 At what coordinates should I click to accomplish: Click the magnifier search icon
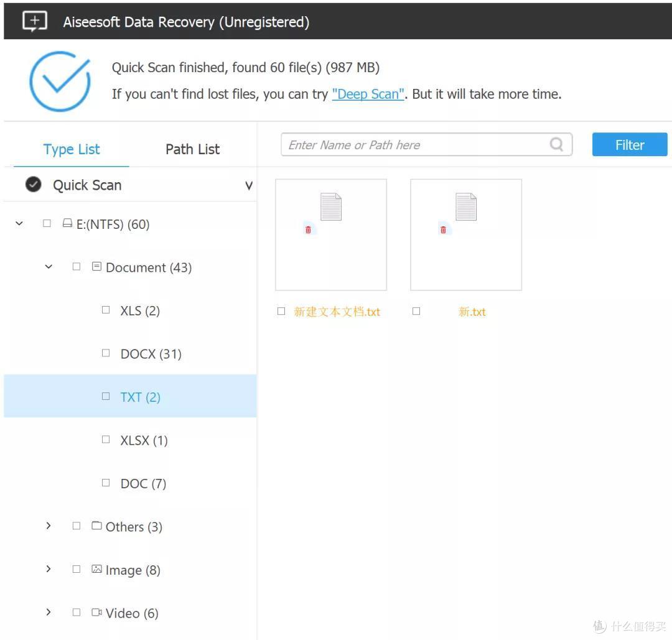[556, 144]
